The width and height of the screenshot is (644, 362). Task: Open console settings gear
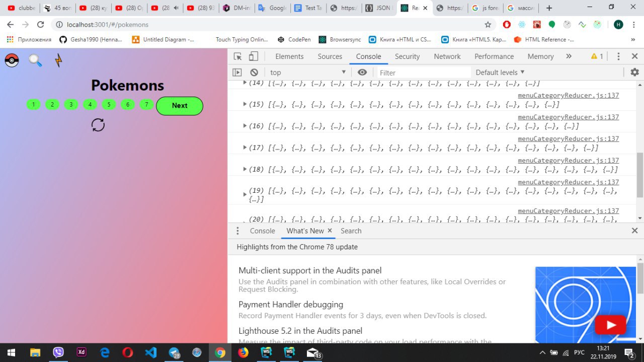pos(635,73)
